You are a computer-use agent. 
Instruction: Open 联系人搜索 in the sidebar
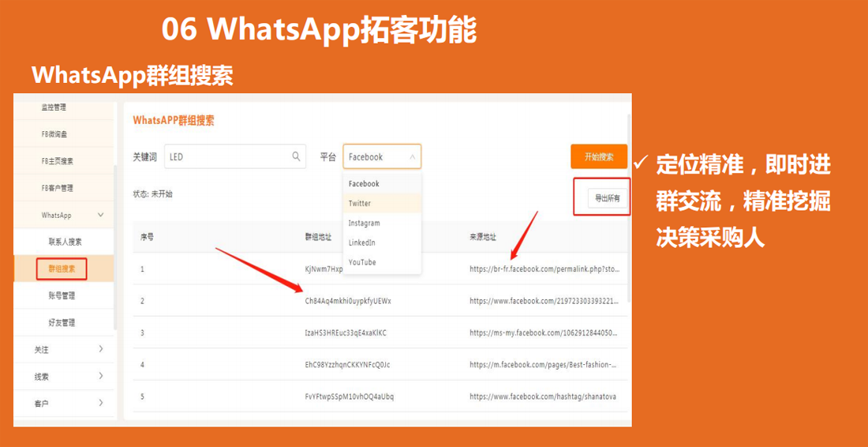click(x=65, y=242)
